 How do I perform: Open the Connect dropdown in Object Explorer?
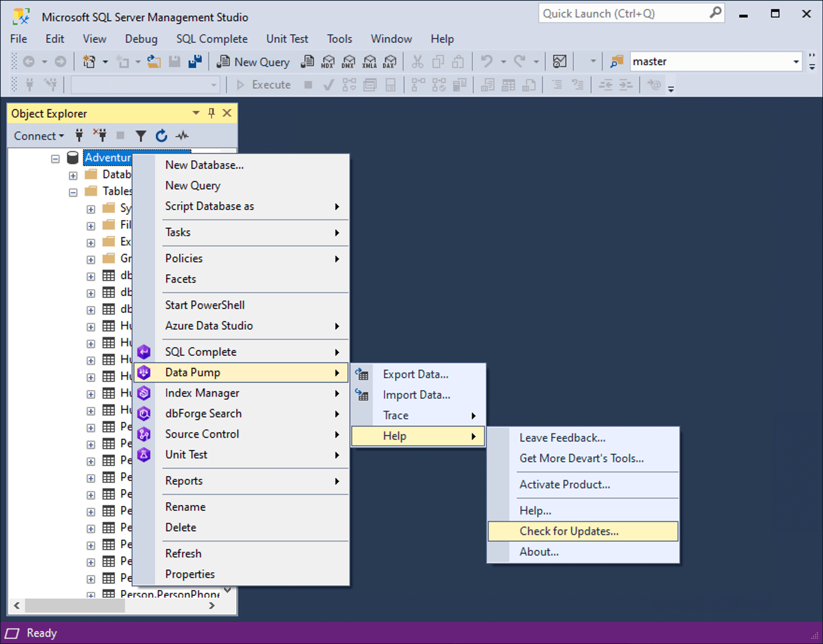click(39, 136)
